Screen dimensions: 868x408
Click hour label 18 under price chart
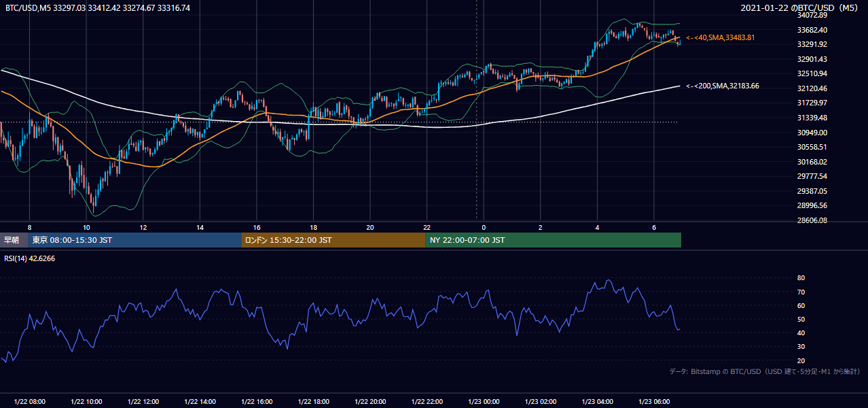click(x=313, y=227)
